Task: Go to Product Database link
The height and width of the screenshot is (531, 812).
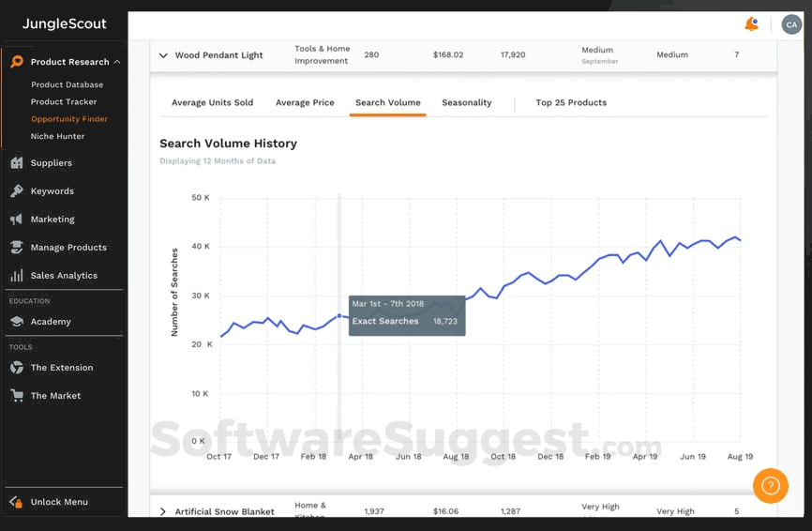Action: click(68, 84)
